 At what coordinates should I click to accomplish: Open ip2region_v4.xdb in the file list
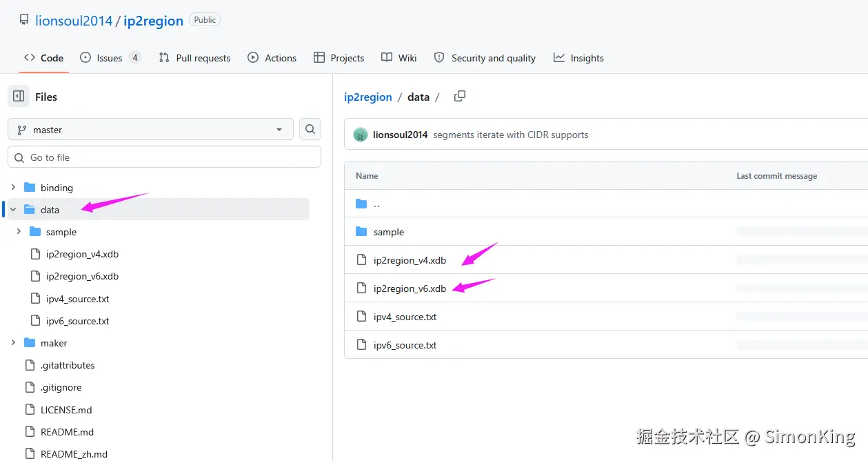410,260
